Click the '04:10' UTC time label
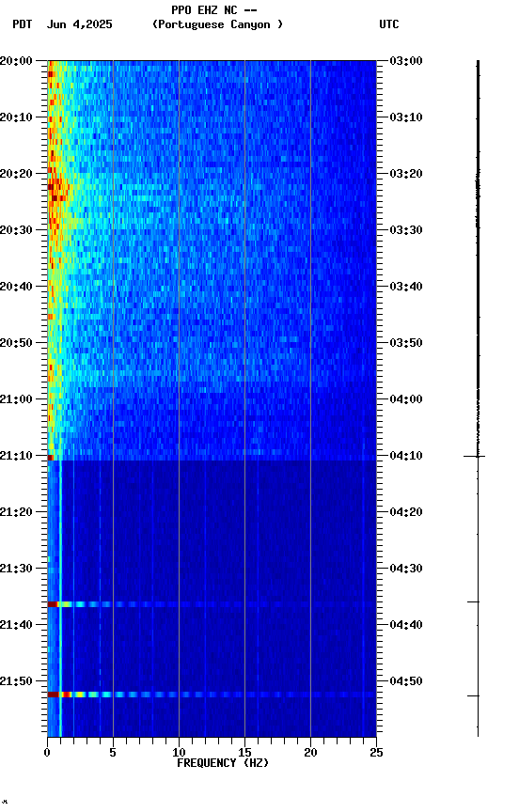The width and height of the screenshot is (519, 812). [x=406, y=456]
